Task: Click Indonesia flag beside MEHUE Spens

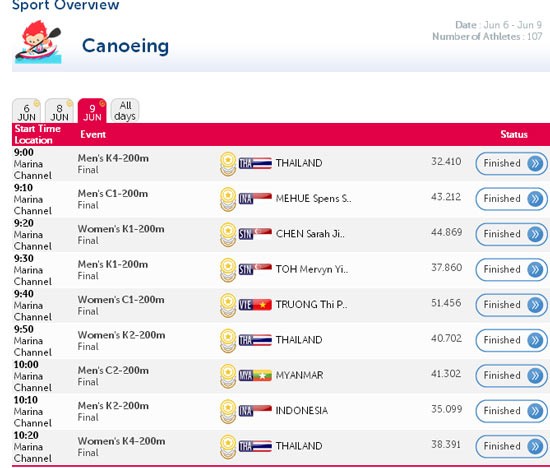Action: point(255,199)
